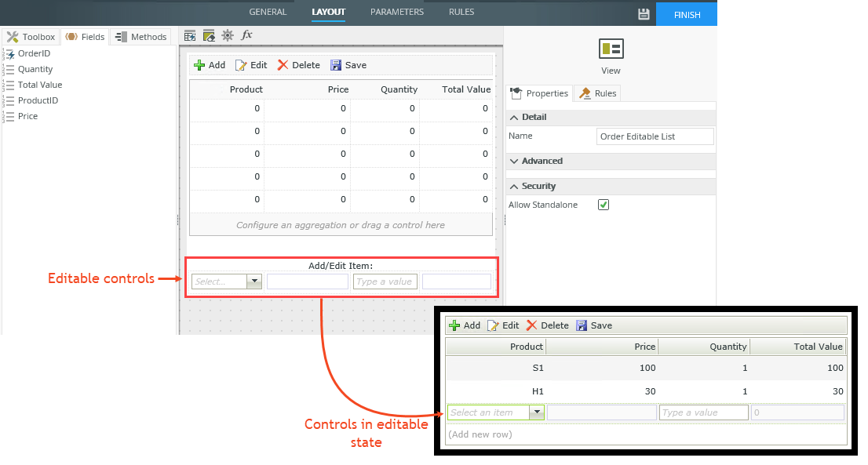Select the Toolbox tab
Viewport: 868px width, 465px height.
point(31,37)
